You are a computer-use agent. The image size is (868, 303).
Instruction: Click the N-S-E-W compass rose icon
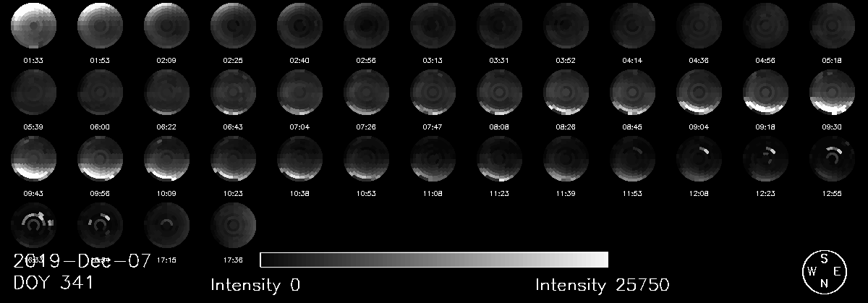[x=824, y=272]
